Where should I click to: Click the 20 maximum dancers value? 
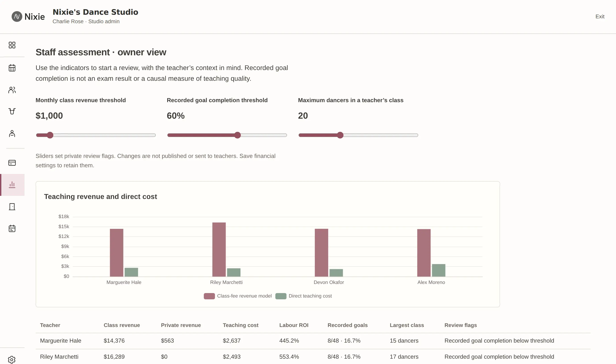[303, 116]
